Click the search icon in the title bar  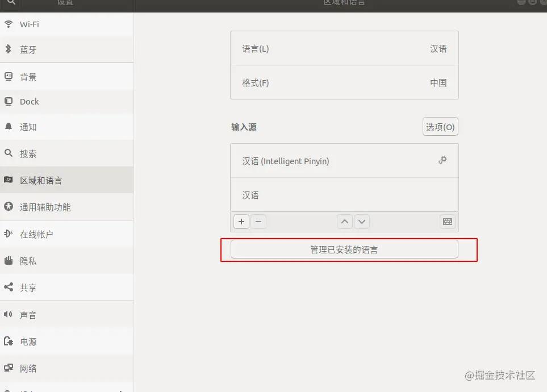click(x=11, y=2)
